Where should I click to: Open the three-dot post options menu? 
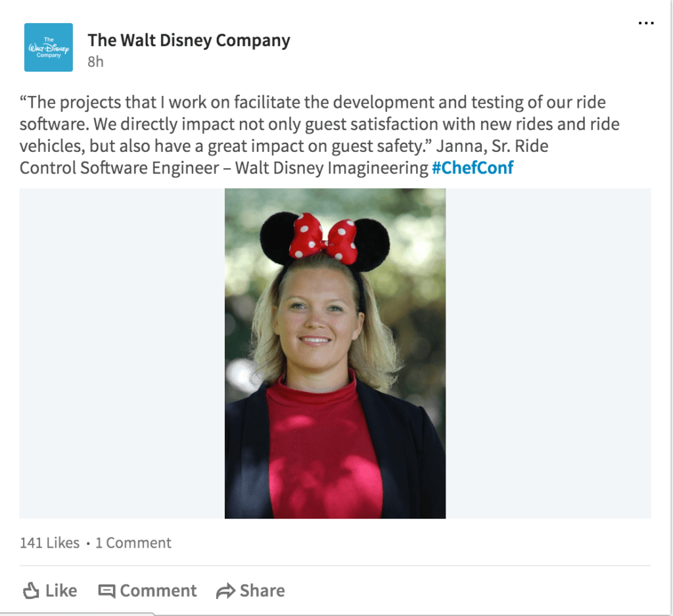tap(646, 23)
